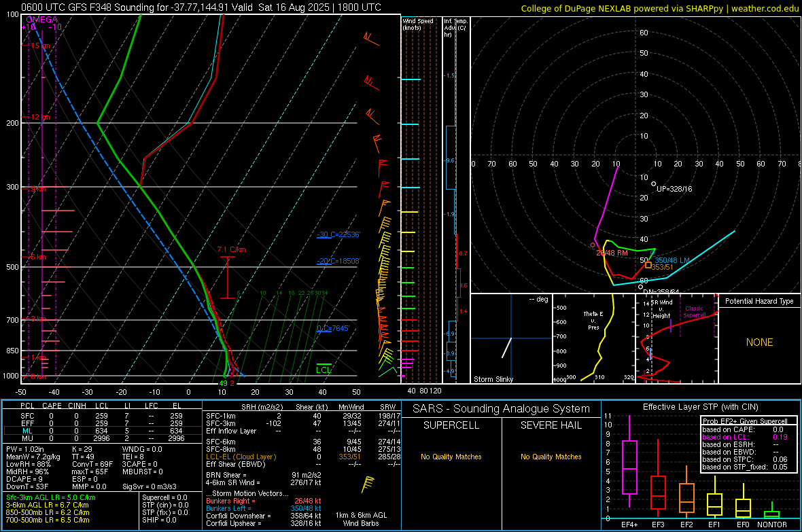Click No Quality Matches under SEVERE HAIL
Image resolution: width=802 pixels, height=532 pixels.
pyautogui.click(x=551, y=457)
